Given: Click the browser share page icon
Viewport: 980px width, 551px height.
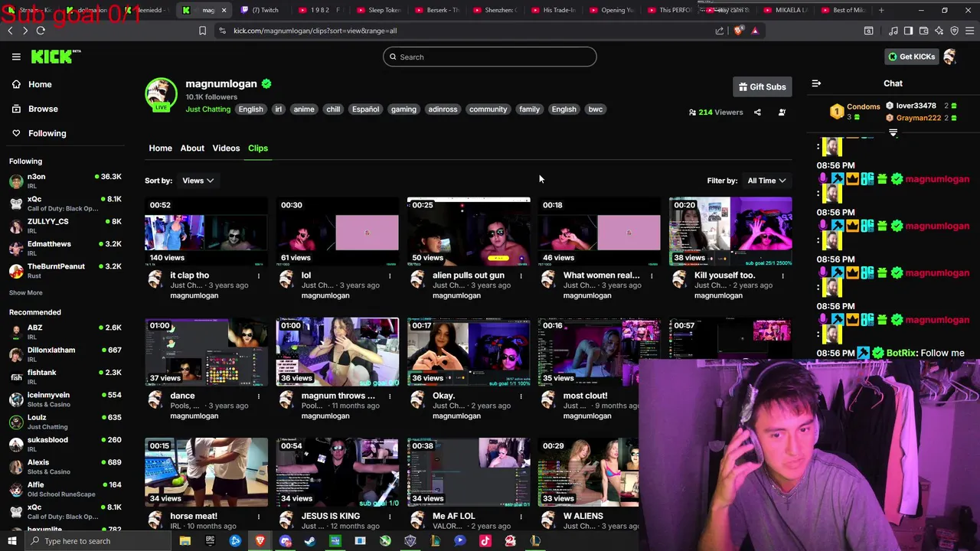Looking at the screenshot, I should pos(720,31).
